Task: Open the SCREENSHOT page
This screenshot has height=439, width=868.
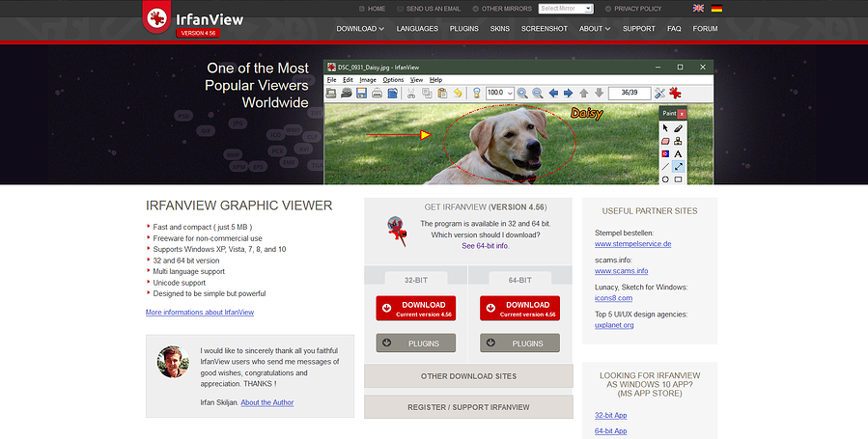Action: tap(545, 29)
